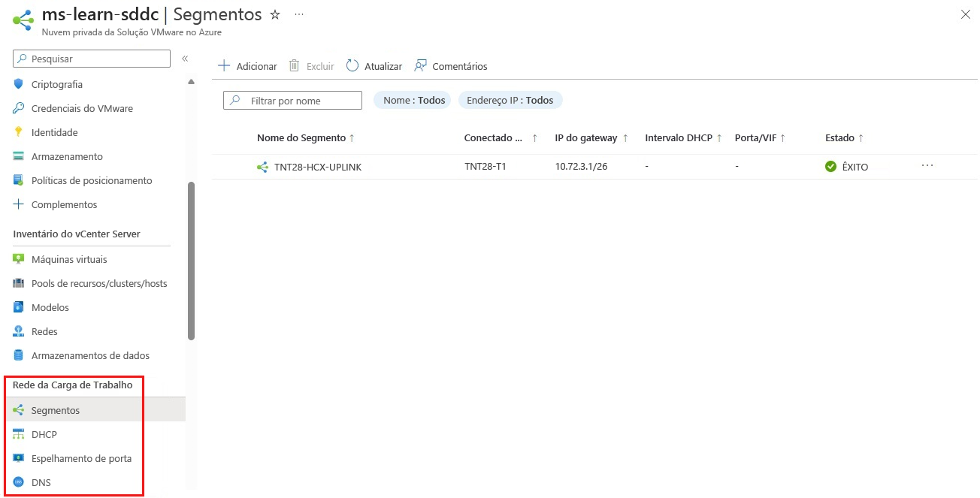Click the Políticas de posicionamento icon
The height and width of the screenshot is (498, 980).
[x=19, y=180]
